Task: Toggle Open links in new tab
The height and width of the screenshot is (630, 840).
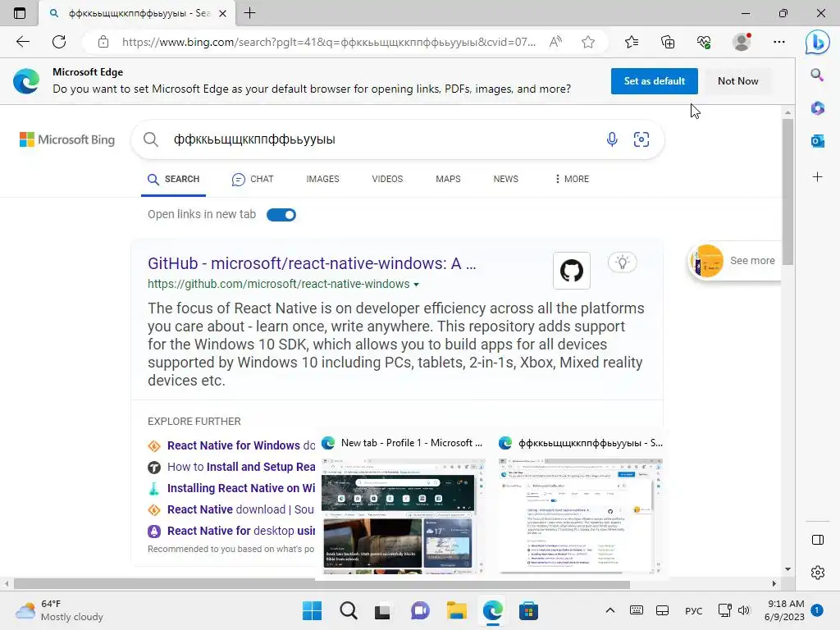Action: point(281,215)
